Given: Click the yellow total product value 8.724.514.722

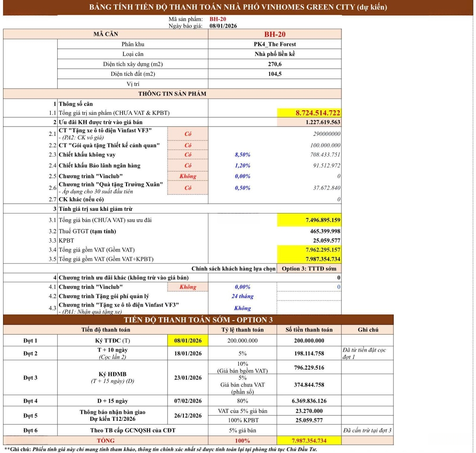Looking at the screenshot, I should click(x=309, y=113).
